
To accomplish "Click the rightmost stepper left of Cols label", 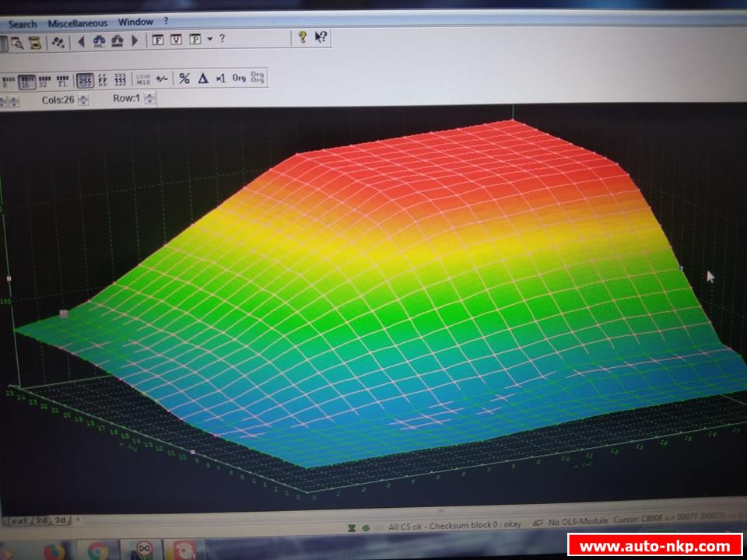I will click(x=16, y=102).
